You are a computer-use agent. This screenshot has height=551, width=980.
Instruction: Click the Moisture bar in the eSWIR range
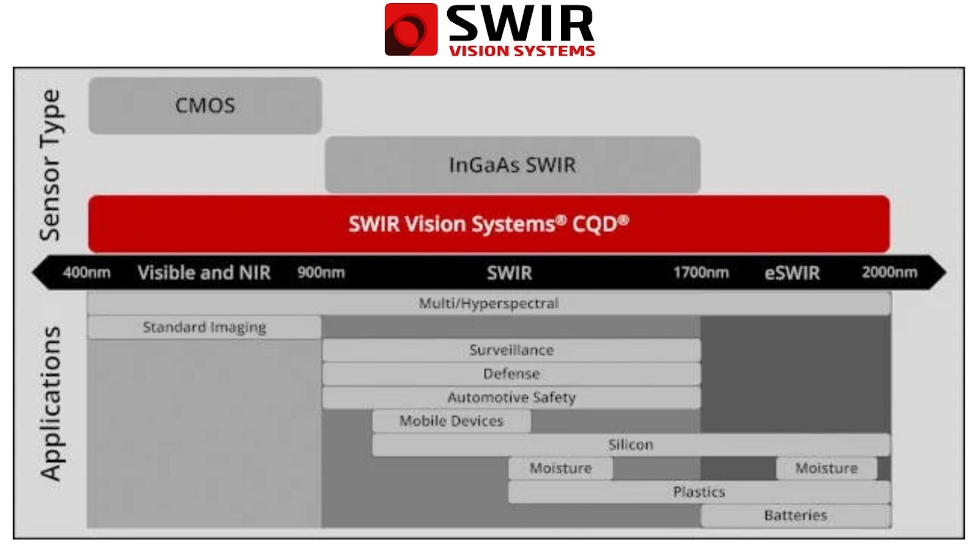827,468
